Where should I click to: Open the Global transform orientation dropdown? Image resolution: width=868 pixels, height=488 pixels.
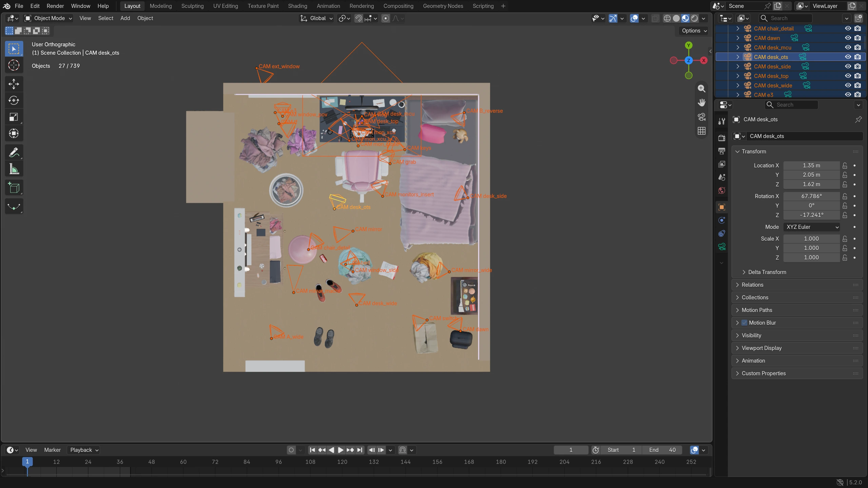tap(316, 18)
